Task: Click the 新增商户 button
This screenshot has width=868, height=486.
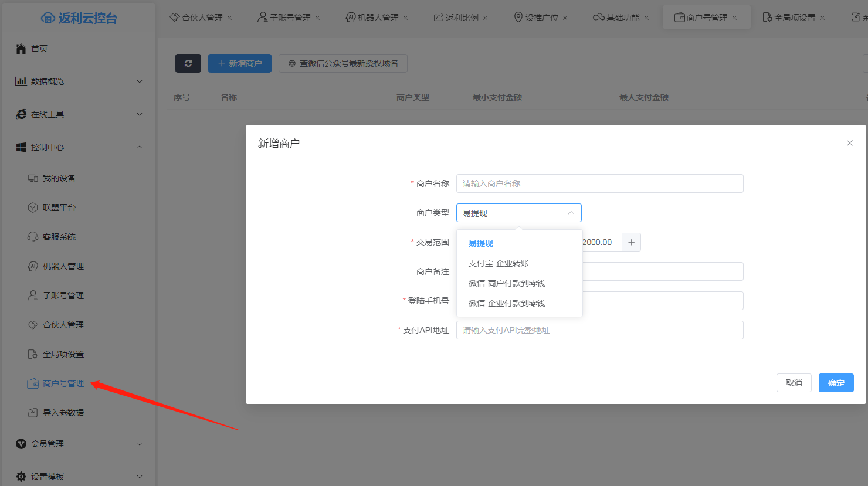Action: pos(240,63)
